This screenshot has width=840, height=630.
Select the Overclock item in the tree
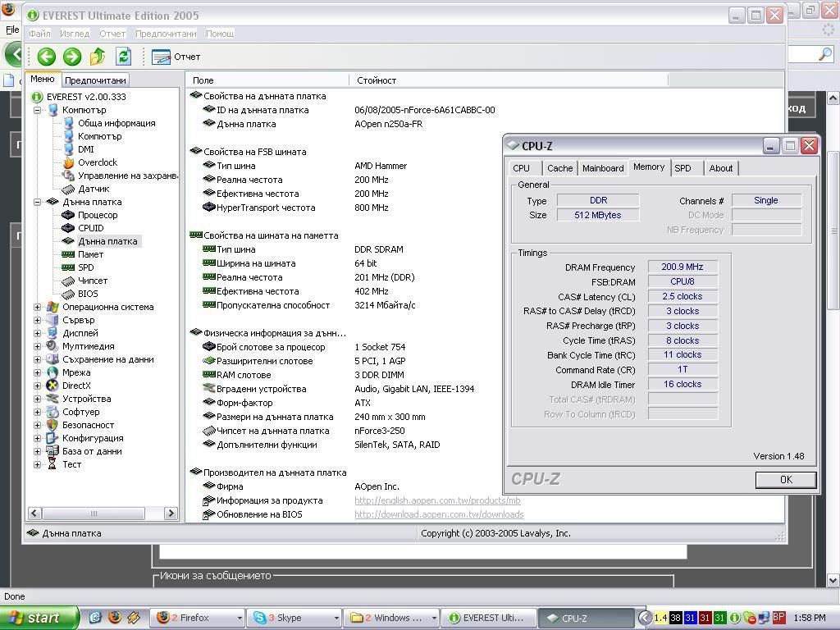[97, 162]
